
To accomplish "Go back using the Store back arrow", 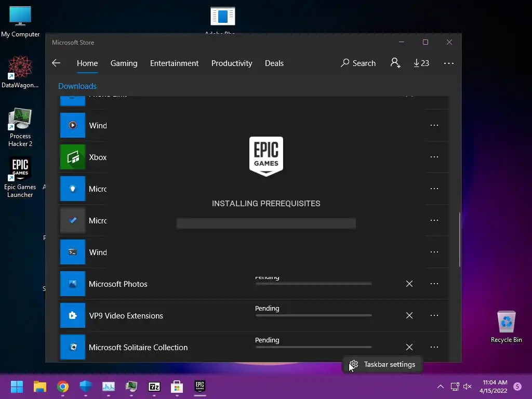I will pos(56,63).
